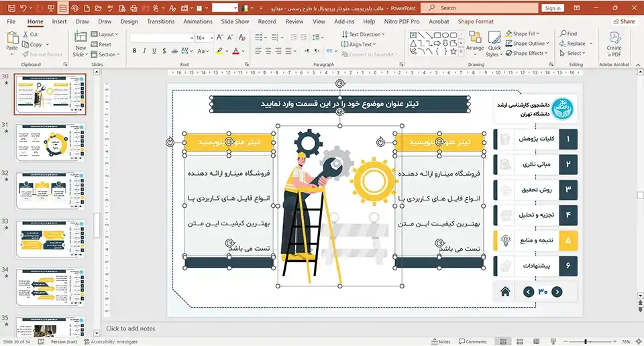This screenshot has height=346, width=644.
Task: Toggle underline formatting
Action: click(154, 51)
